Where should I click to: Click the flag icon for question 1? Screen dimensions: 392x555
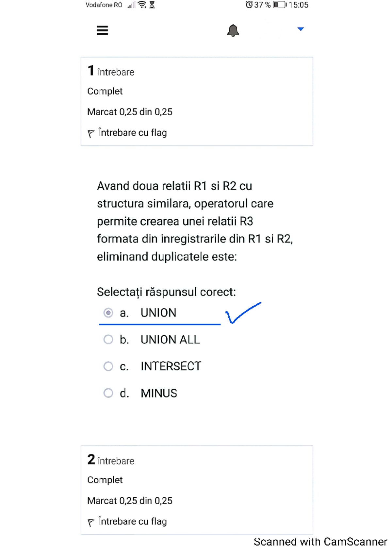(91, 133)
